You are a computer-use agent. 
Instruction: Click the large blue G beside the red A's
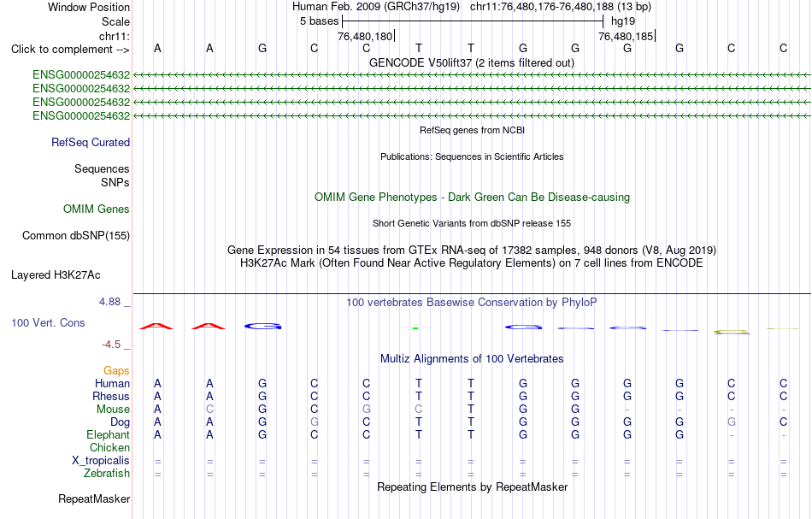pos(262,327)
